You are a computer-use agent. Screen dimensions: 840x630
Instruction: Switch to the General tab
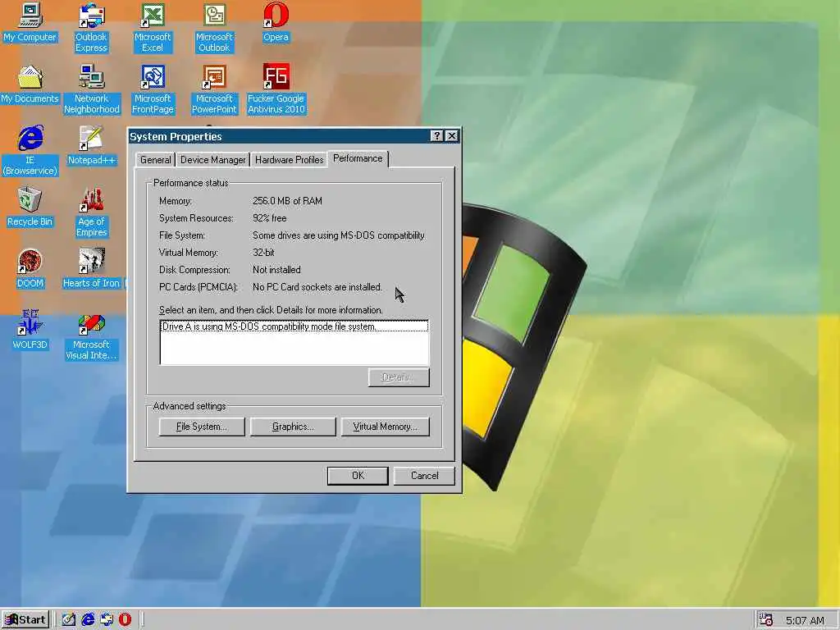[155, 160]
